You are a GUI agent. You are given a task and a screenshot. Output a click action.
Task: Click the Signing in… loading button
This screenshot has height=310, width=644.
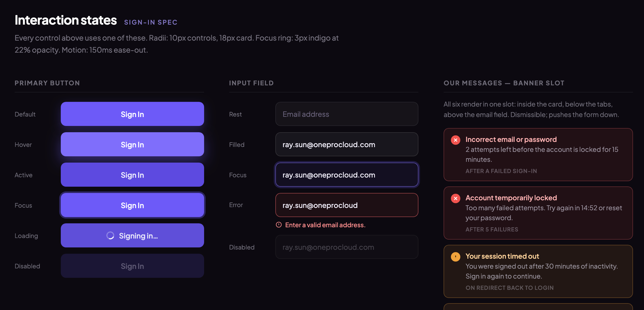coord(132,235)
